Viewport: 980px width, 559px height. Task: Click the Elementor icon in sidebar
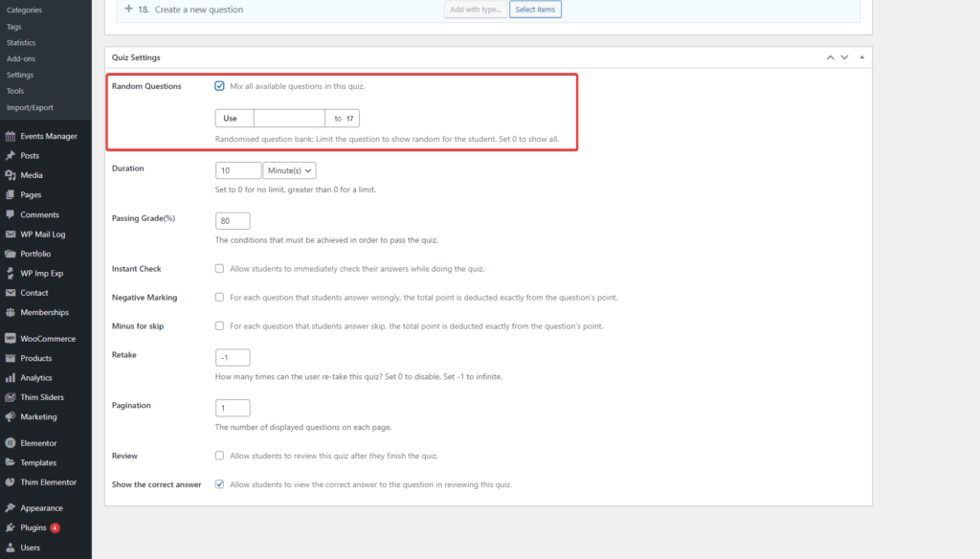11,443
